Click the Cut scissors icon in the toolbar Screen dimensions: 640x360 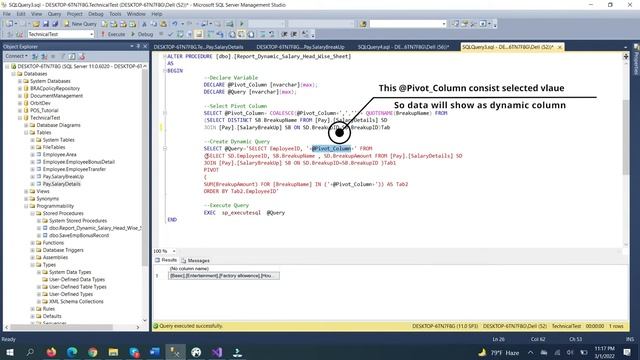click(x=144, y=24)
